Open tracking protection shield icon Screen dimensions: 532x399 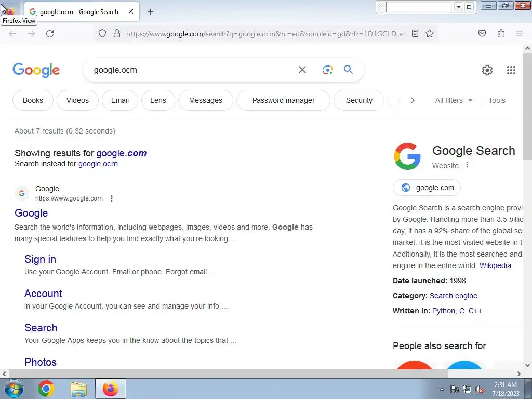coord(102,33)
